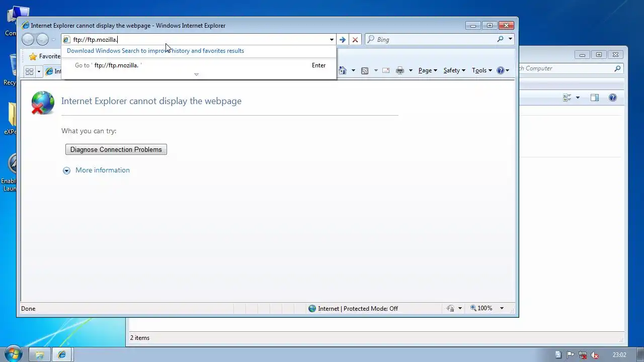This screenshot has height=362, width=644.
Task: Open the Safety menu
Action: [x=454, y=70]
